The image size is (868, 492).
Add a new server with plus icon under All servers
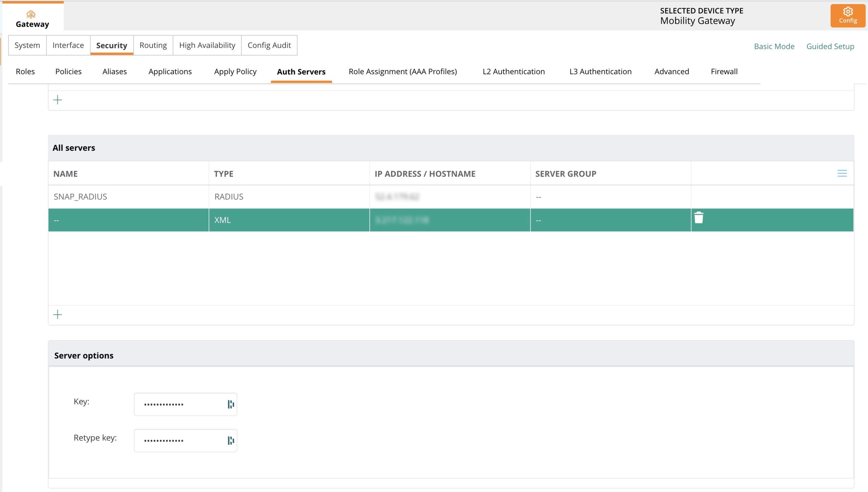(58, 314)
